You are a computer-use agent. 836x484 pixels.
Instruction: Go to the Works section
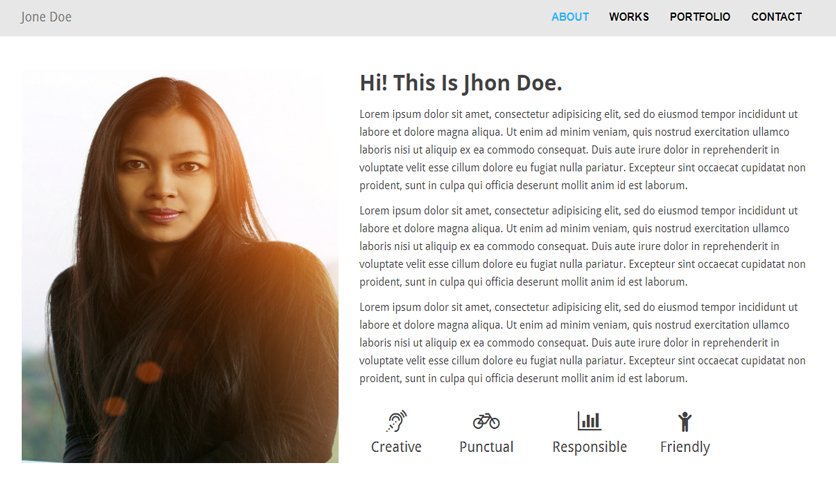coord(629,17)
